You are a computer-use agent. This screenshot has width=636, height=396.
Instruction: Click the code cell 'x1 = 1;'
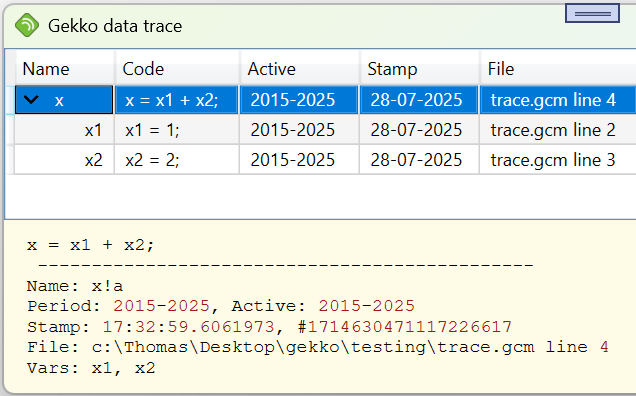pos(177,130)
